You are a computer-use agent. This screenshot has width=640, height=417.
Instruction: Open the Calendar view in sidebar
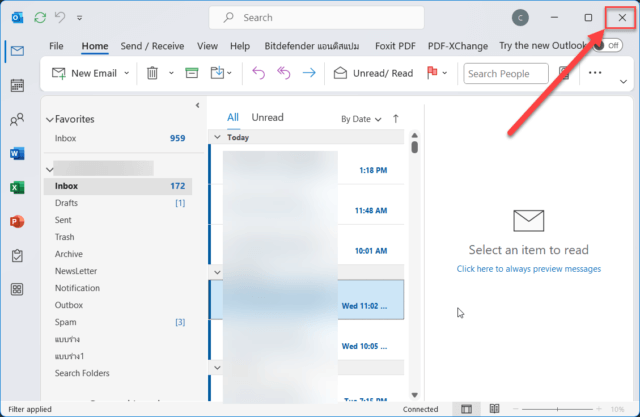coord(17,85)
